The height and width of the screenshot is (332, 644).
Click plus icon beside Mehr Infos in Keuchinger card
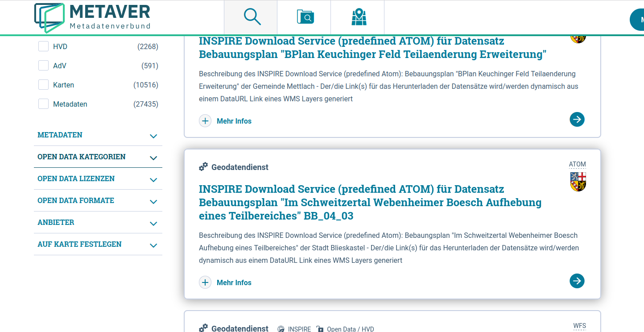(205, 121)
